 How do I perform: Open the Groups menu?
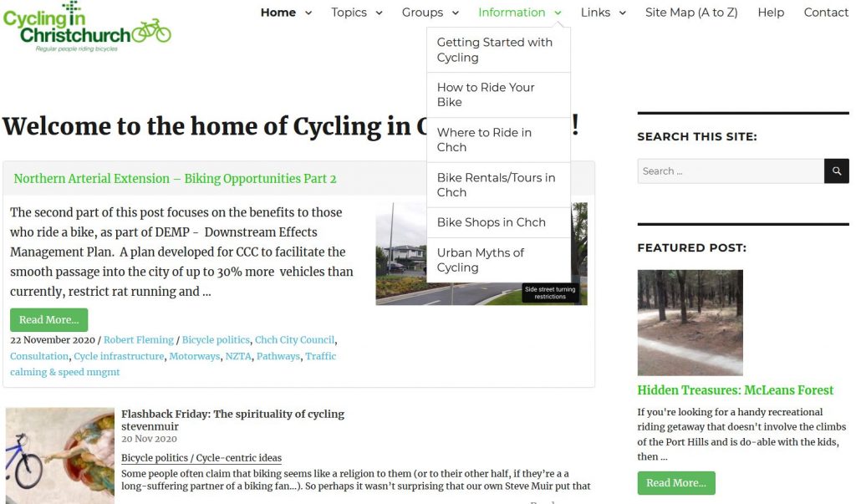(422, 12)
